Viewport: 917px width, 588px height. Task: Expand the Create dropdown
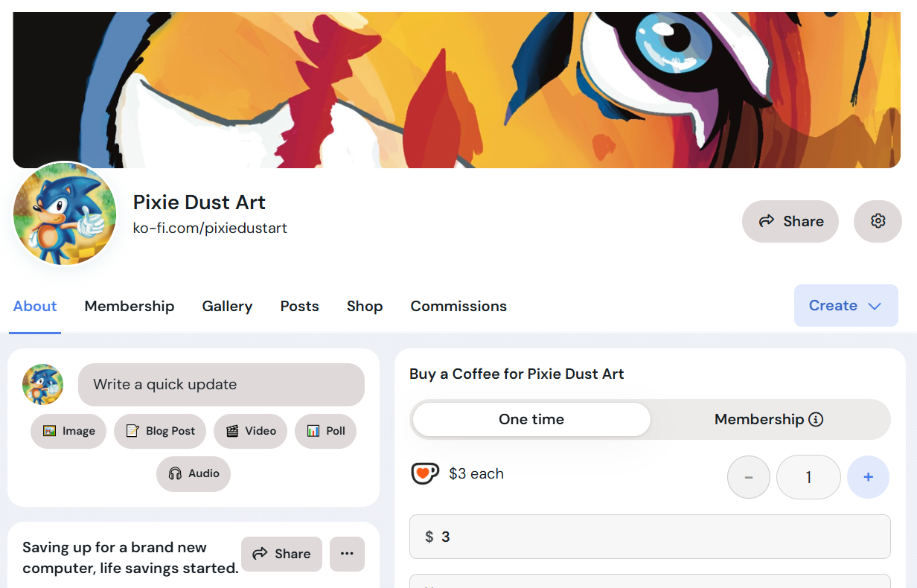click(x=846, y=306)
